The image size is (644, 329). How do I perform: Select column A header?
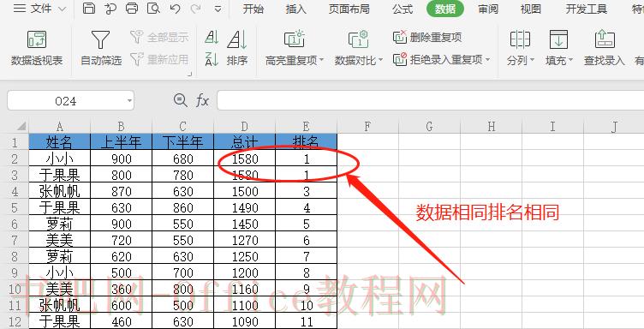[x=60, y=126]
